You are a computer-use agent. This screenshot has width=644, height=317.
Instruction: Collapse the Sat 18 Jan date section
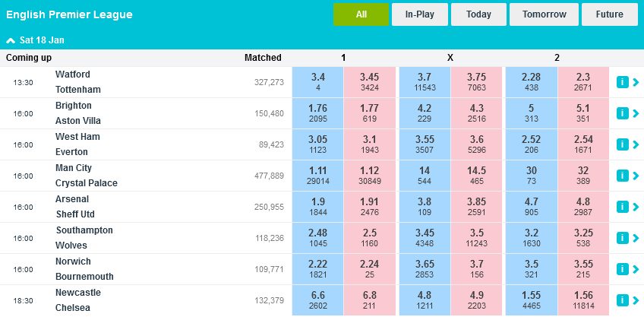(x=10, y=39)
